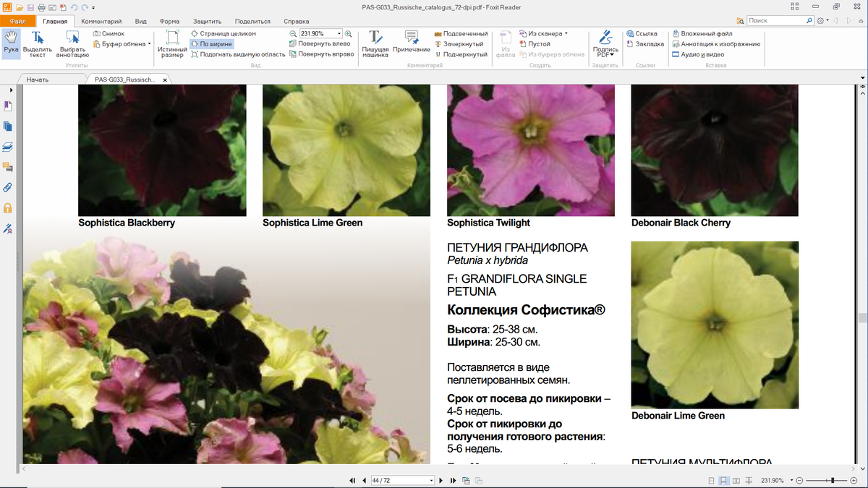
Task: Open the comments panel in the left sidebar
Action: point(8,167)
